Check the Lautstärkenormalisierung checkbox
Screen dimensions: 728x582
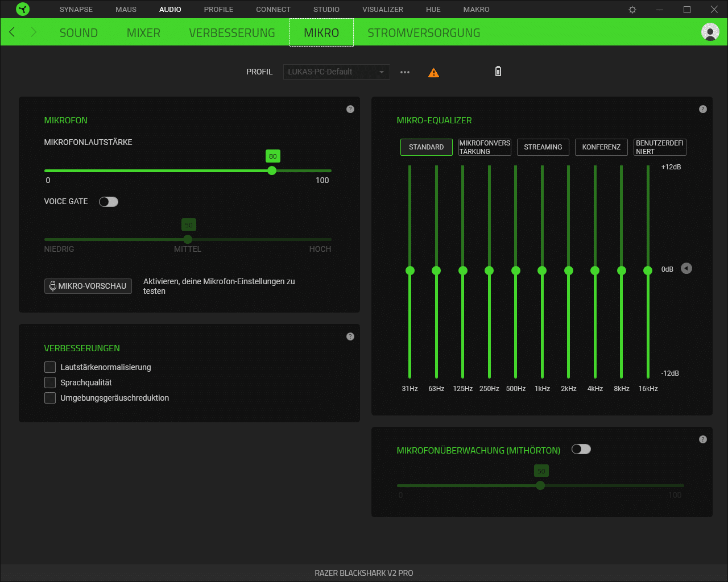[50, 367]
